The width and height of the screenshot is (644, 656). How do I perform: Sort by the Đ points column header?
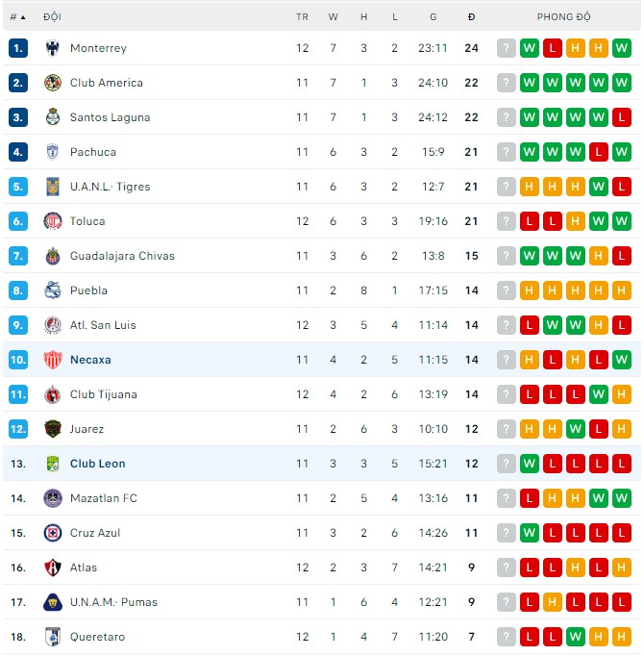tap(471, 16)
